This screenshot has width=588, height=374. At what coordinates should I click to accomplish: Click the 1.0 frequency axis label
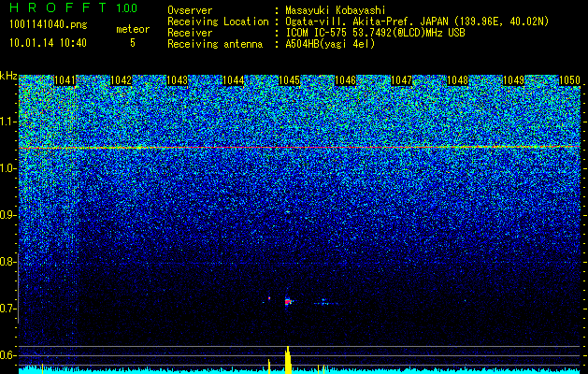coord(8,168)
